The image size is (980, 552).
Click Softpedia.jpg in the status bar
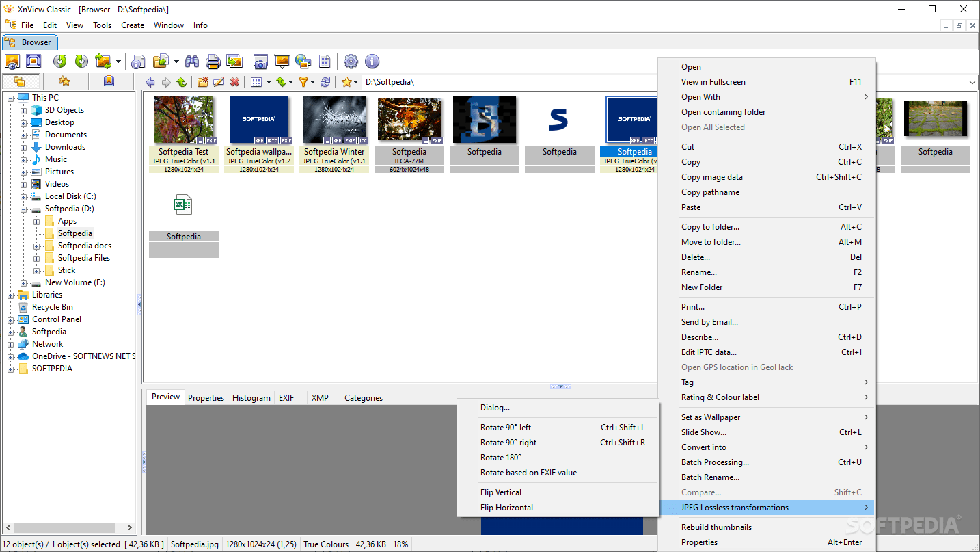(x=195, y=544)
